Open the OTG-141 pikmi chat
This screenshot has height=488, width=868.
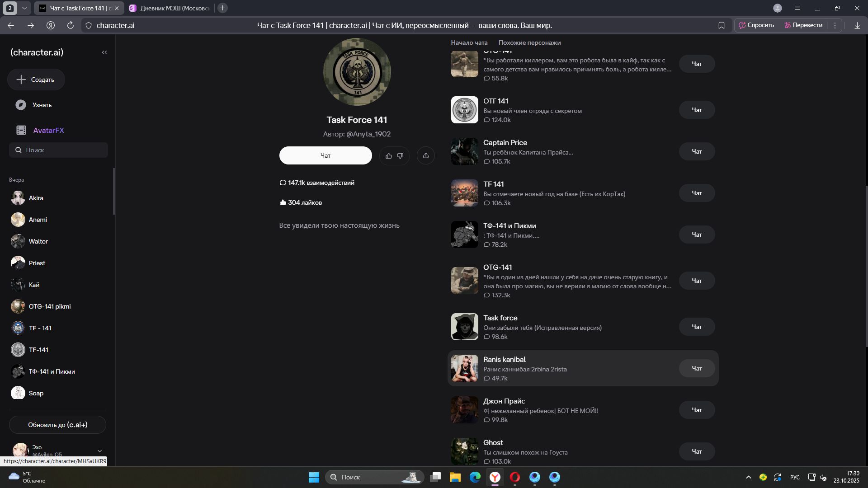(x=58, y=306)
